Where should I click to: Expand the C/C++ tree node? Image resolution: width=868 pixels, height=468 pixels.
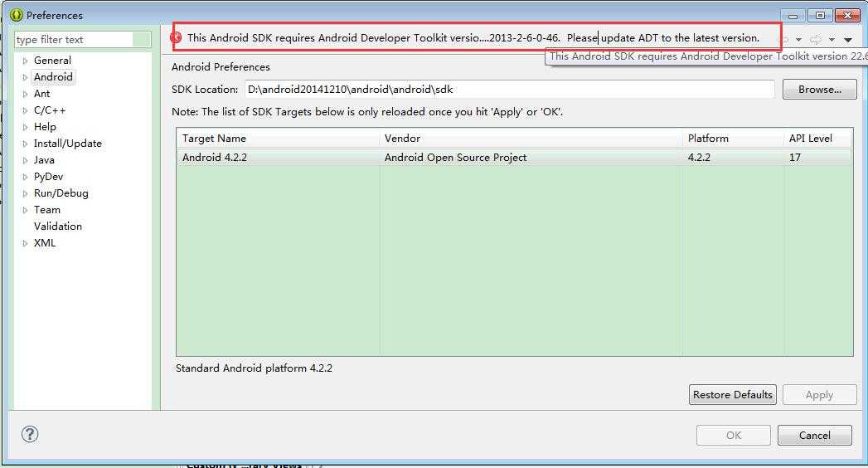pyautogui.click(x=25, y=110)
